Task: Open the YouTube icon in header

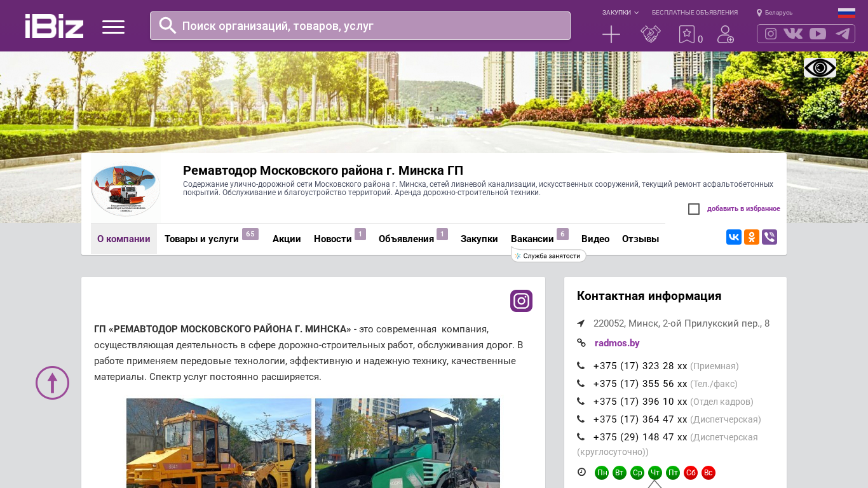Action: 818,34
